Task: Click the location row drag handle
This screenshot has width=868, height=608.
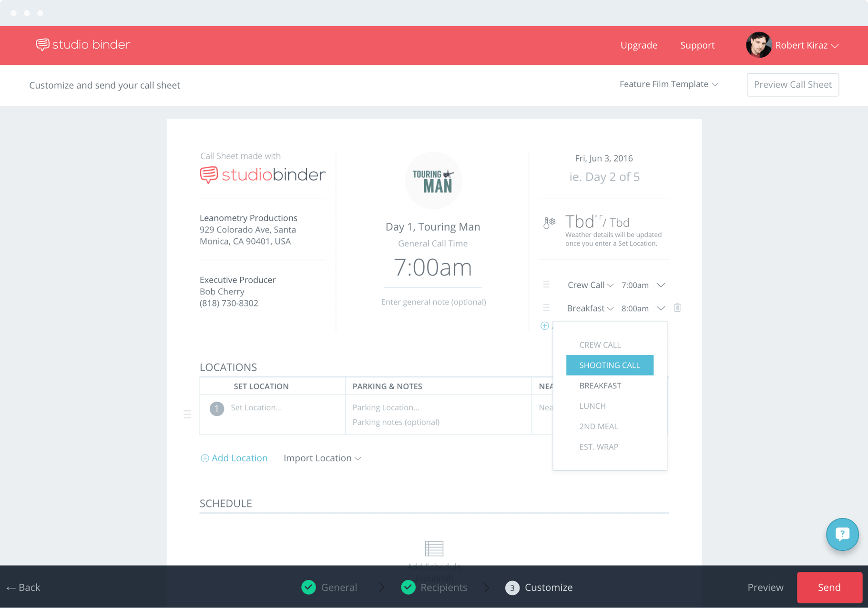Action: [x=187, y=414]
